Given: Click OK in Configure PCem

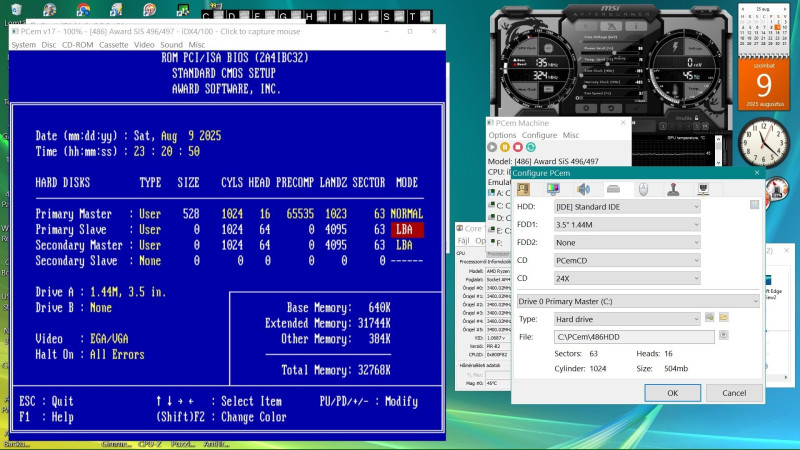Looking at the screenshot, I should tap(672, 393).
